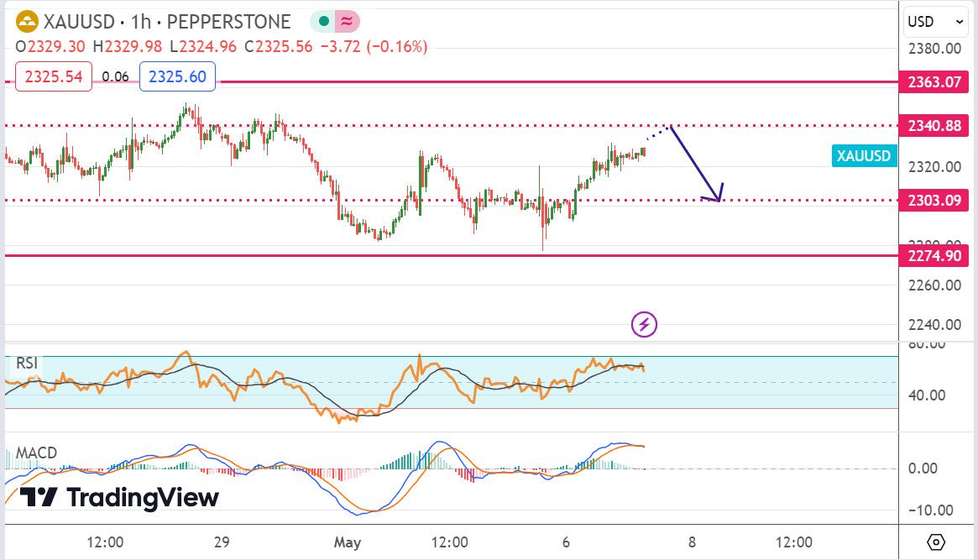978x560 pixels.
Task: Click the pink approximate-sign data icon
Action: click(347, 22)
